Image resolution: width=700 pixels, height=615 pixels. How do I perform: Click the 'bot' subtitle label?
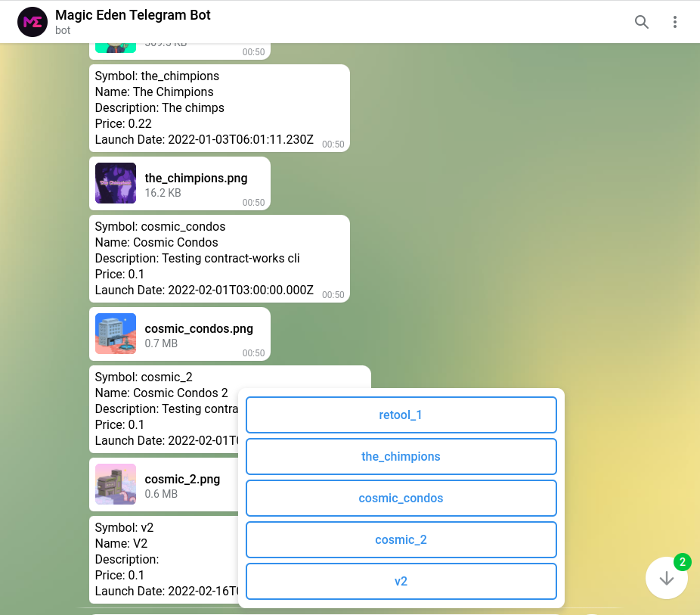(62, 31)
